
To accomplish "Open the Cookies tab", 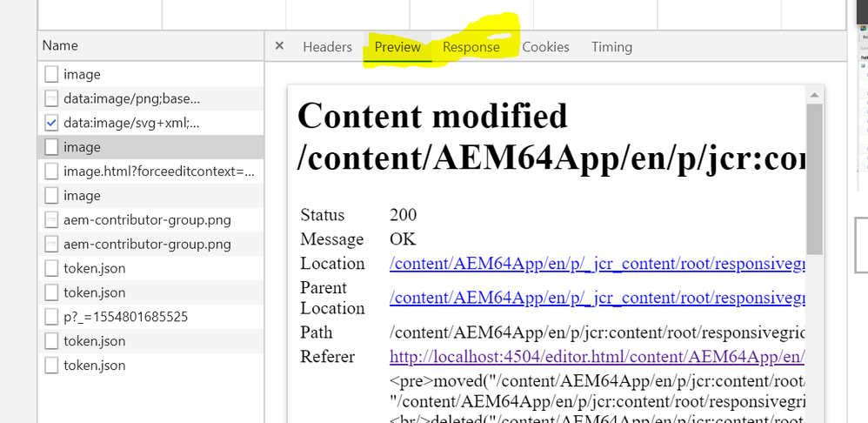I will 545,47.
